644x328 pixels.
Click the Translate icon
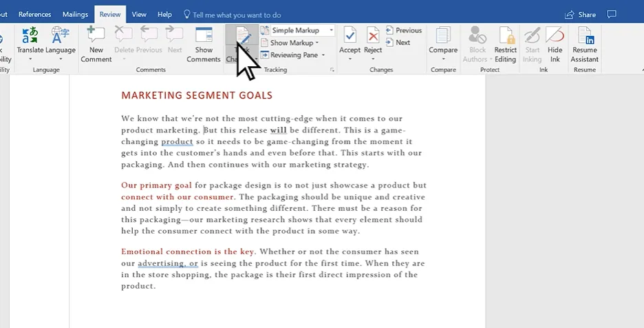coord(30,35)
